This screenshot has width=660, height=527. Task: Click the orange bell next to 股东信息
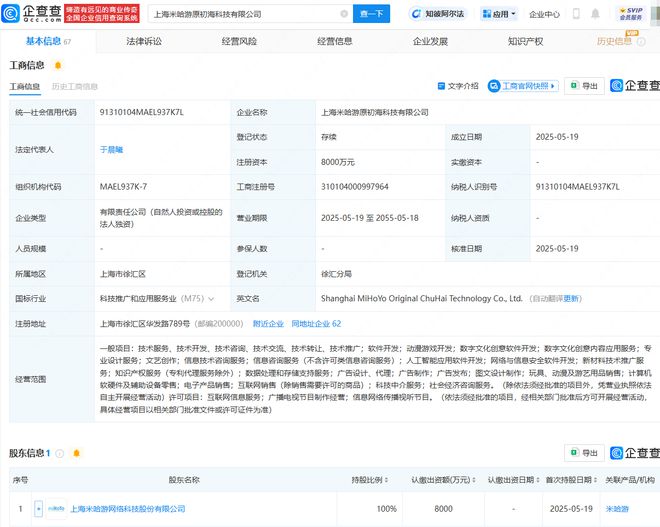77,453
